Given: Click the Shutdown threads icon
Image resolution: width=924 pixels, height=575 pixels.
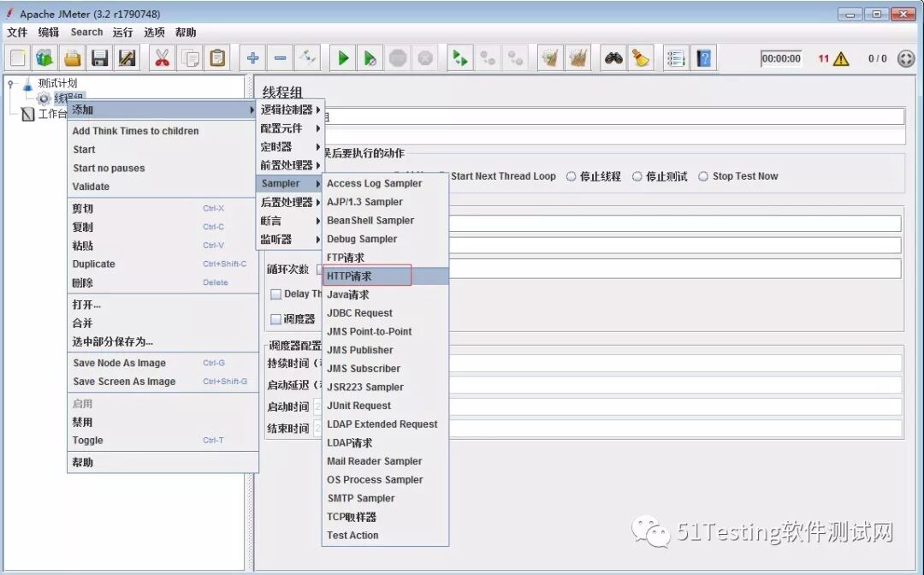Looking at the screenshot, I should 425,57.
